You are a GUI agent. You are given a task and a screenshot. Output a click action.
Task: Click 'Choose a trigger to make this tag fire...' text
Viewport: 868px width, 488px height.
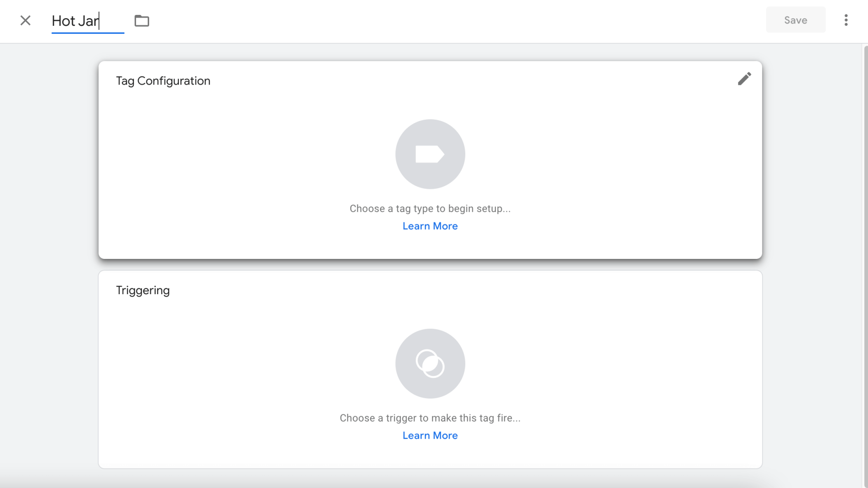click(x=430, y=418)
